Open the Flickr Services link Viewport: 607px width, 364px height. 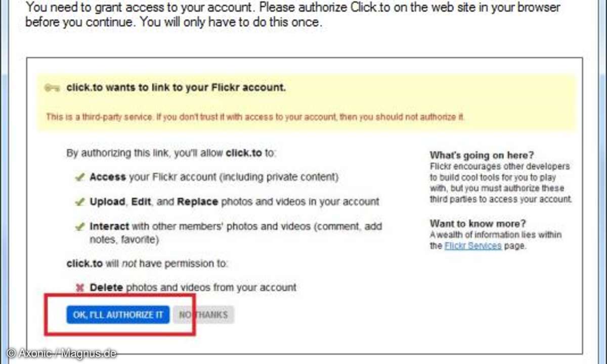point(473,246)
